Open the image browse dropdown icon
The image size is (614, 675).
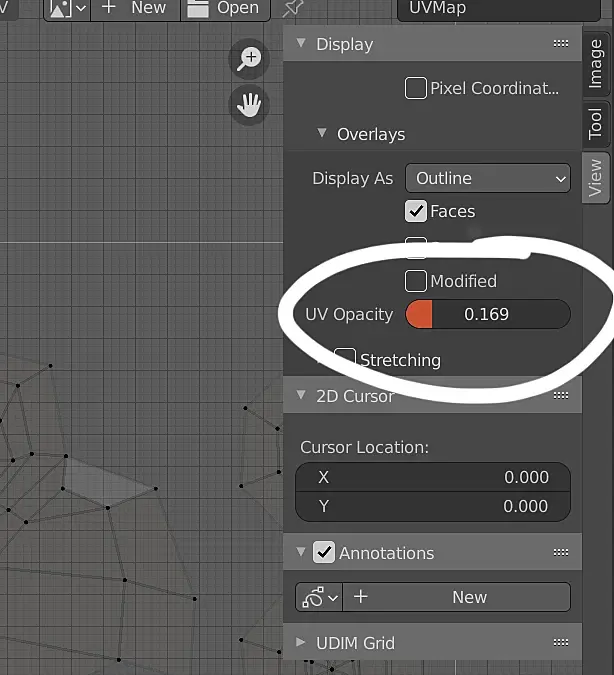point(68,8)
